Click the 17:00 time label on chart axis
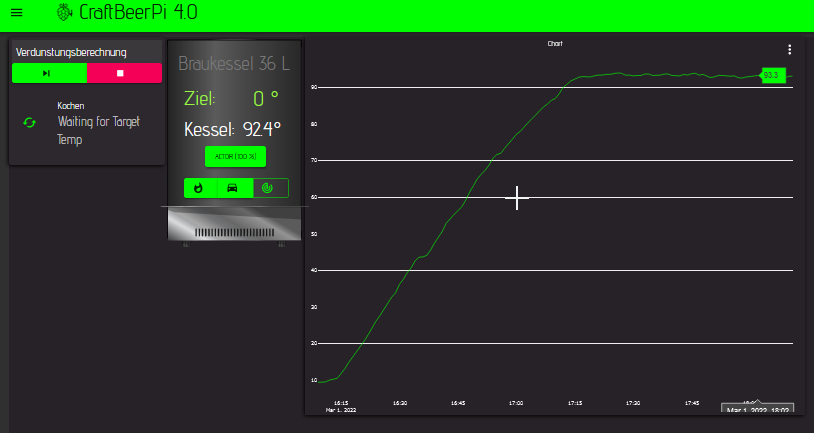 coord(516,403)
